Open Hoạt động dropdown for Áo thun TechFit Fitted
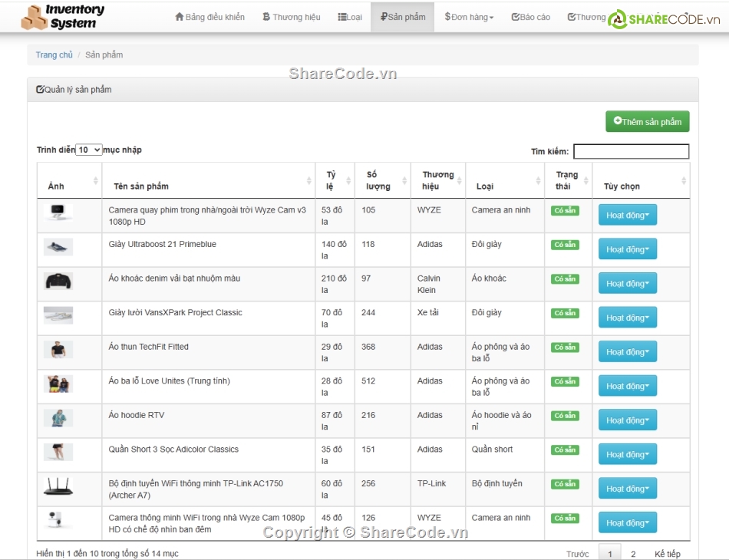Image resolution: width=729 pixels, height=560 pixels. point(628,352)
